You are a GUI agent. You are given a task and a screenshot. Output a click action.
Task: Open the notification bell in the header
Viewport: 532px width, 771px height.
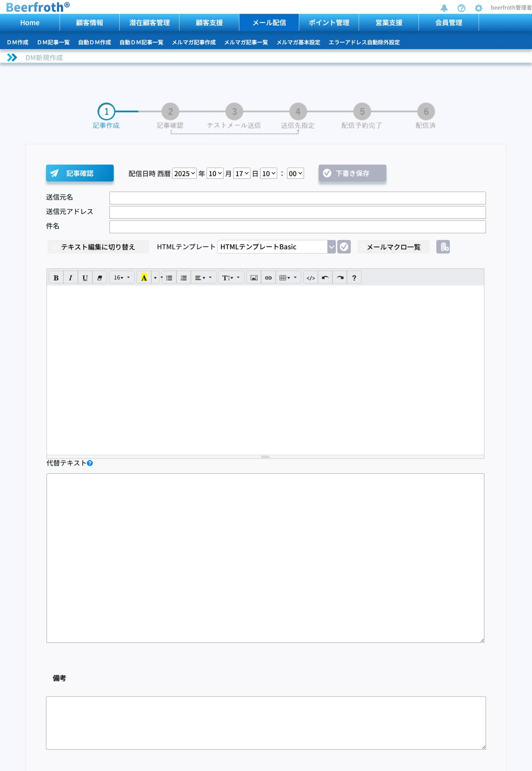coord(444,8)
